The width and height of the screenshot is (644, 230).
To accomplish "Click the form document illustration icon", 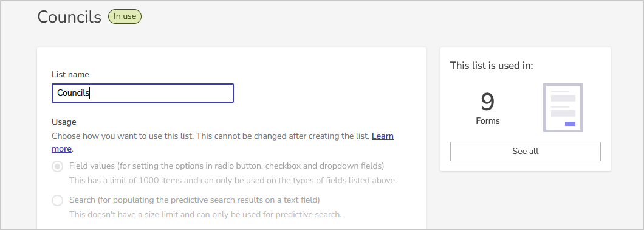I will pos(563,108).
